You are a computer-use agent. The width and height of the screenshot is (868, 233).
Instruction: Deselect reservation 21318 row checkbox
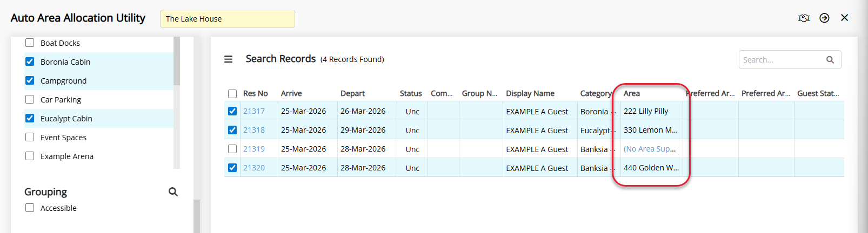tap(232, 130)
